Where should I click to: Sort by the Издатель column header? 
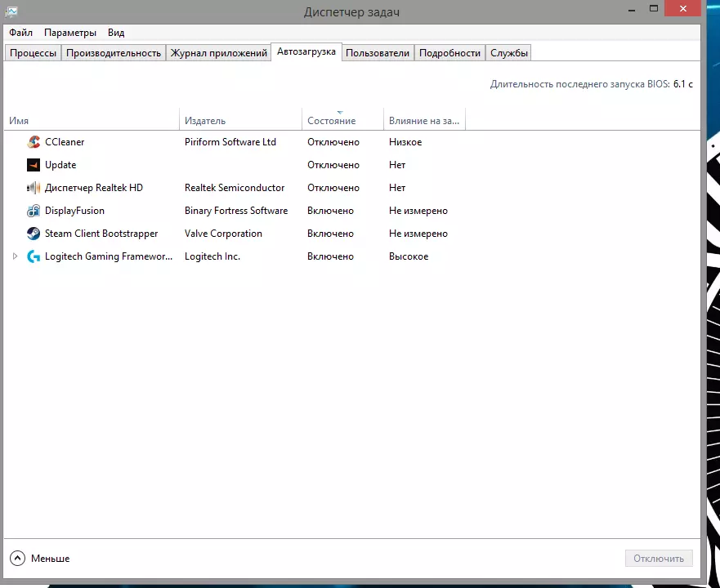click(240, 120)
